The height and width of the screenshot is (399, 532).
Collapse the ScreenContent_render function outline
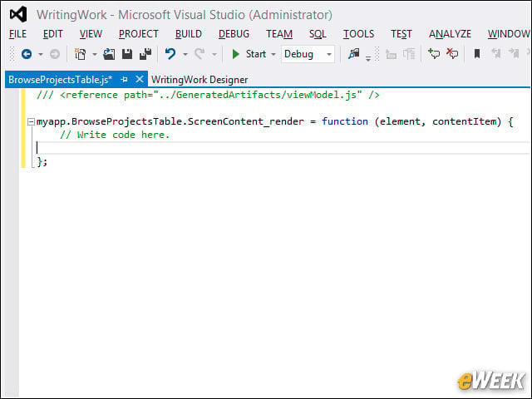pos(31,121)
